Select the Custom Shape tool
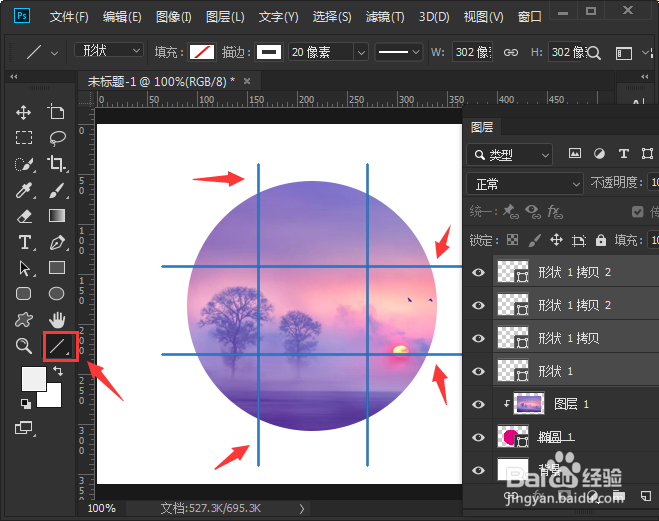 [x=24, y=319]
